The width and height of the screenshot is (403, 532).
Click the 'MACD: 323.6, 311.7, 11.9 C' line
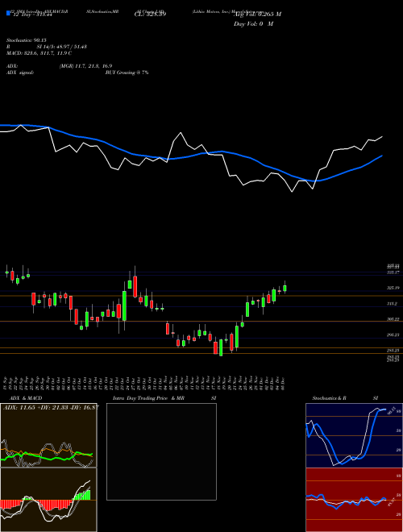point(39,53)
